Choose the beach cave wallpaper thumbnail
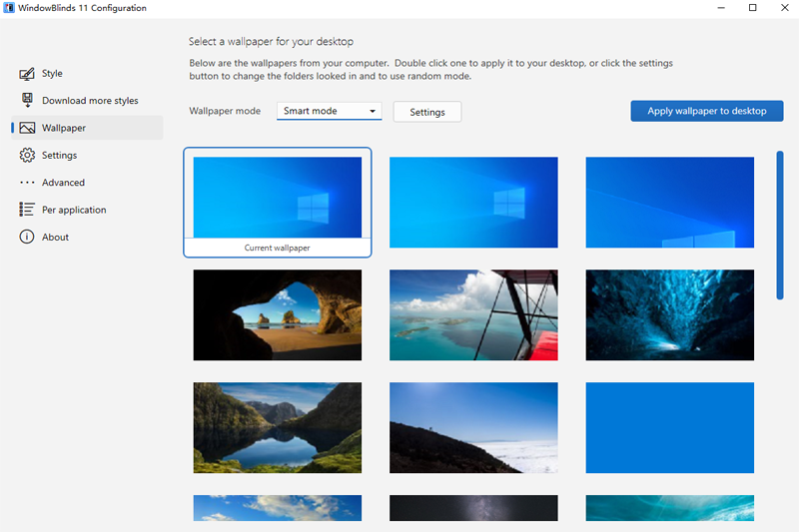799x532 pixels. 278,314
